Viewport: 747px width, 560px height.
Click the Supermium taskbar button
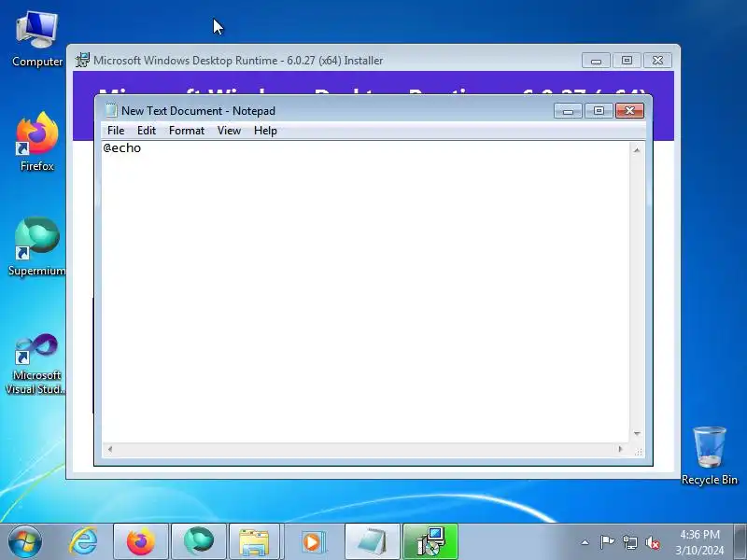199,542
